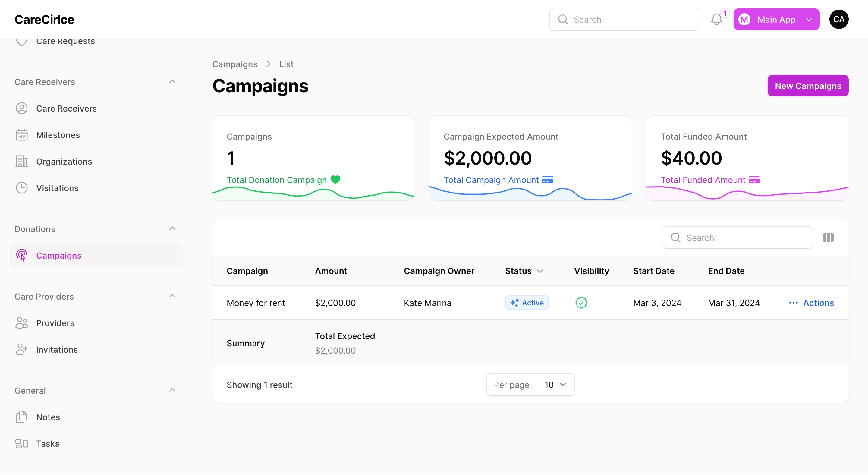Click the magnifier icon in table search

(676, 237)
